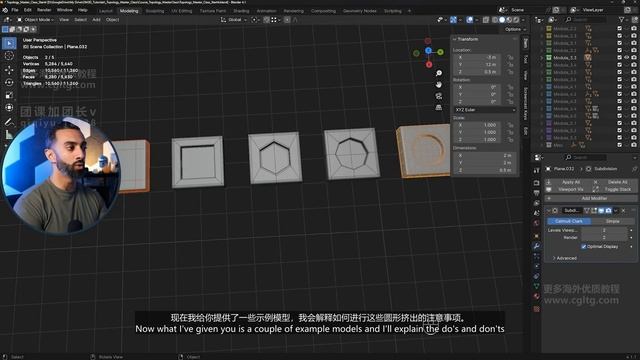
Task: Open the Object Data properties tab icon
Action: [536, 286]
